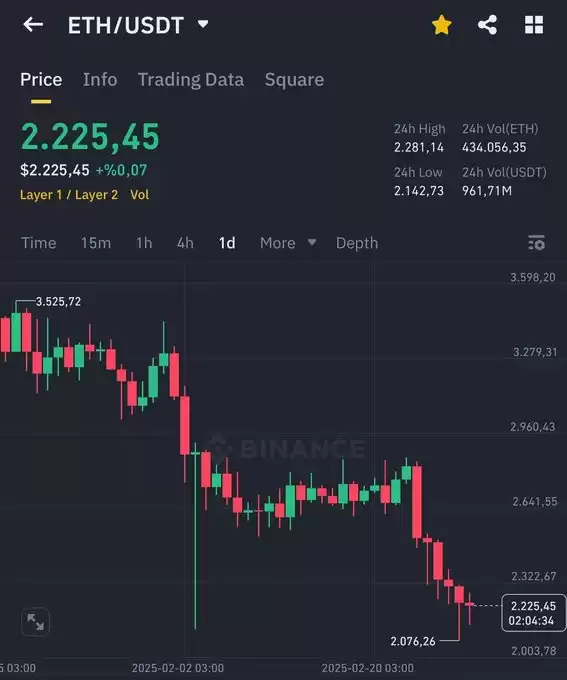Tap the back arrow icon

point(33,25)
